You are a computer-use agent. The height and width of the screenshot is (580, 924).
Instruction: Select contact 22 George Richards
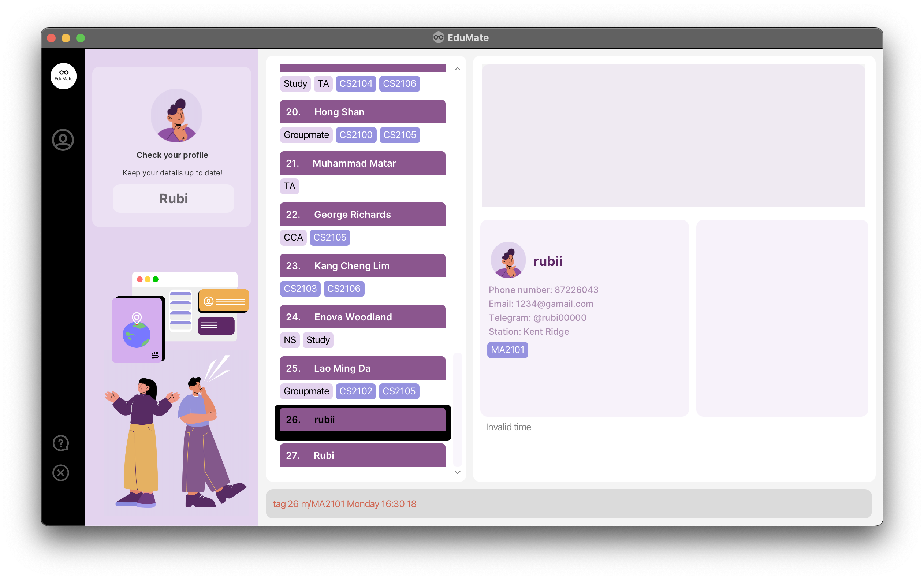[x=362, y=214]
